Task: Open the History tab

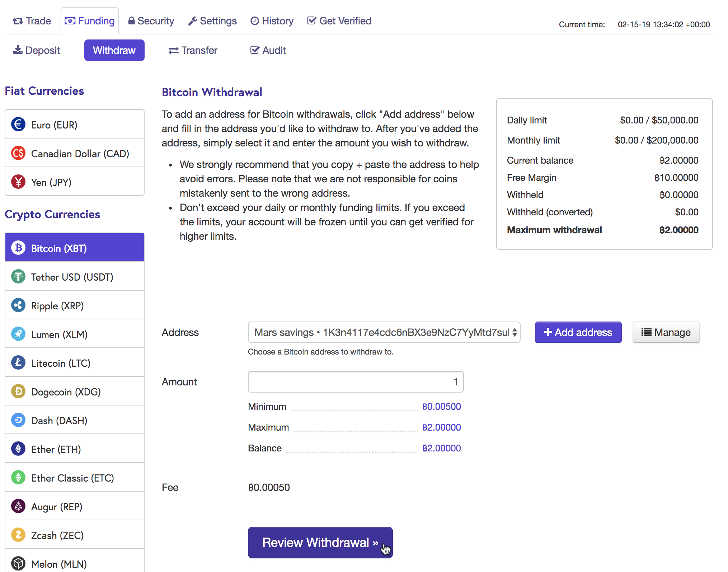Action: click(x=272, y=21)
